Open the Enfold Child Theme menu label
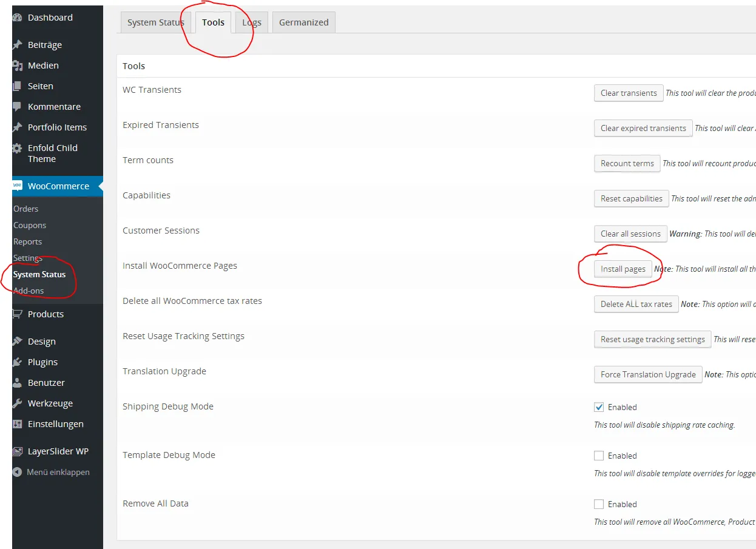The image size is (756, 549). point(53,153)
